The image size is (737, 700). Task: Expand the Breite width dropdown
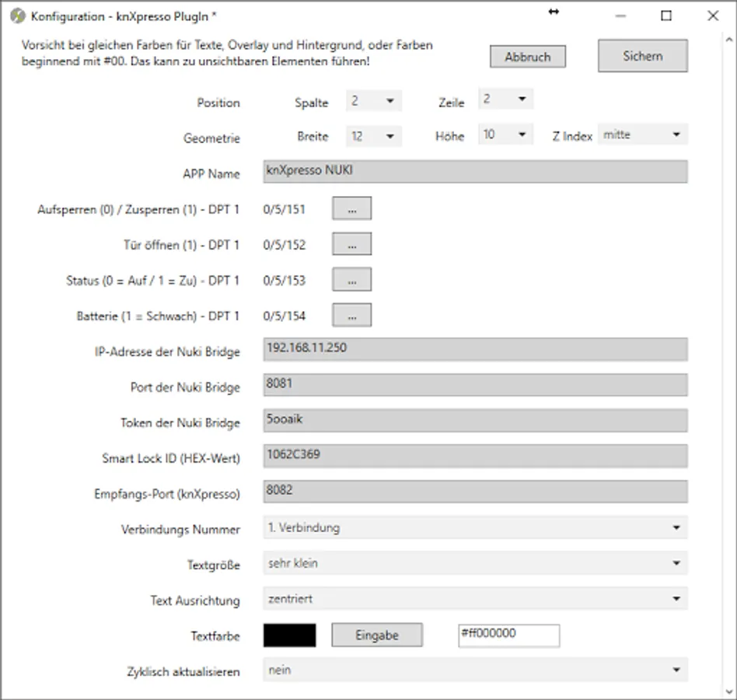click(374, 136)
